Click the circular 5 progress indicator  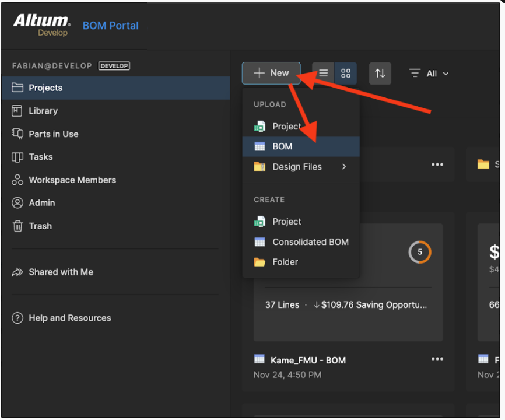(420, 252)
